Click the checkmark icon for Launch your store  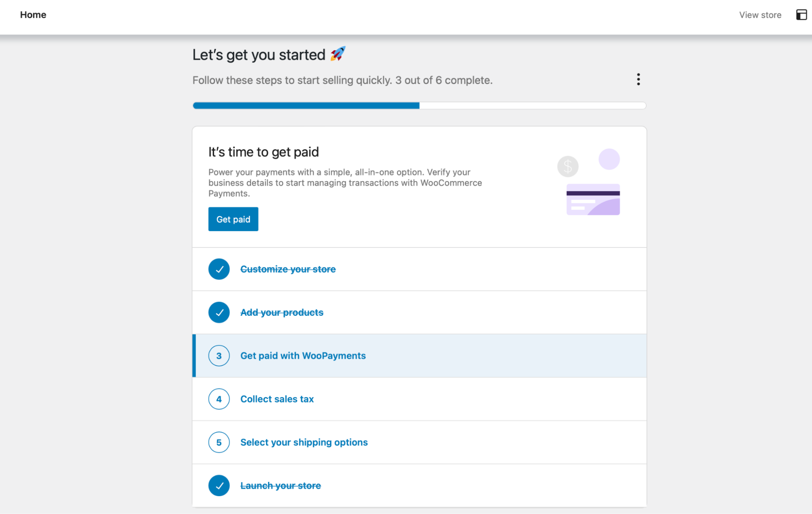[x=219, y=486]
